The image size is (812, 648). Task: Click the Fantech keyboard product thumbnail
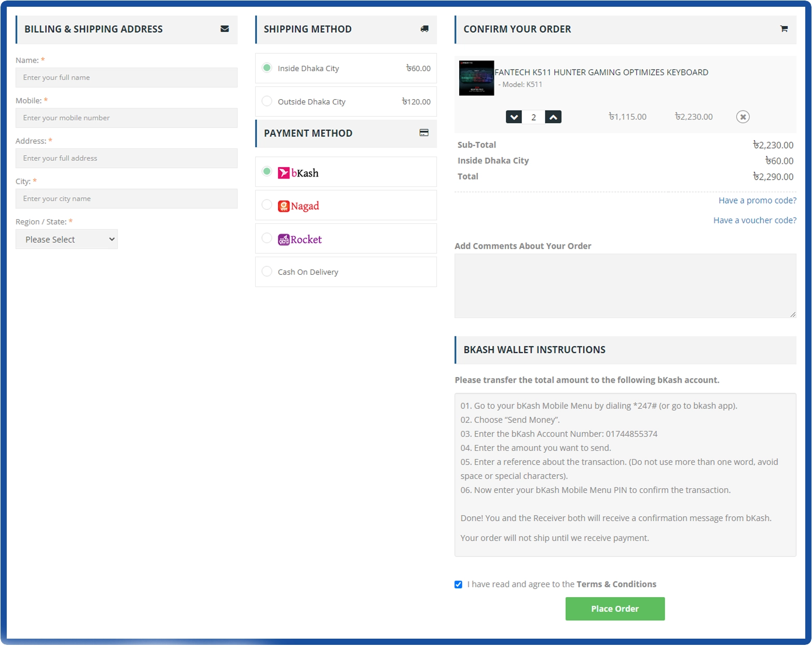tap(476, 78)
